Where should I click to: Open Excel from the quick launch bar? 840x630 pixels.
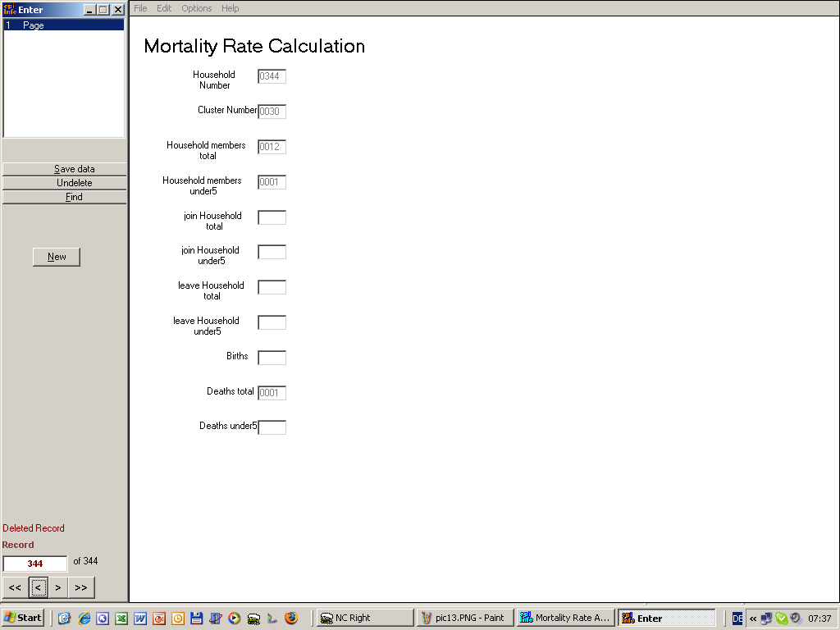click(121, 619)
